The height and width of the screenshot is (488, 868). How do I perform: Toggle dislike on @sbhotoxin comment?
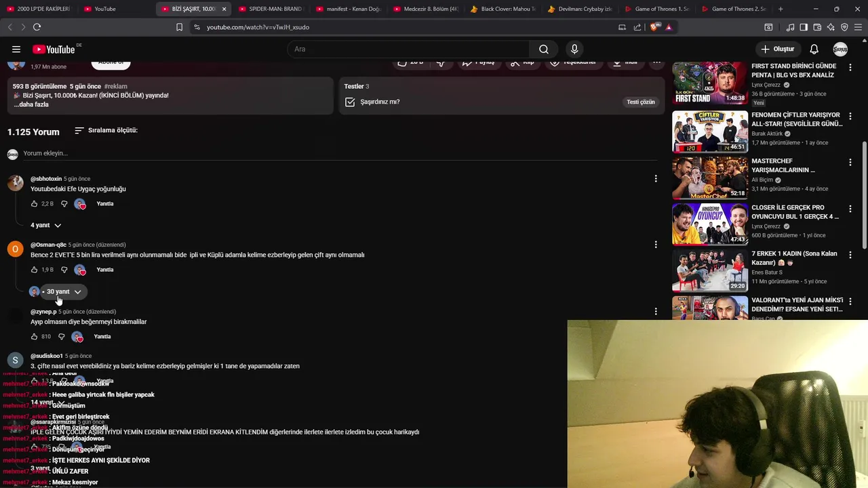(x=64, y=204)
